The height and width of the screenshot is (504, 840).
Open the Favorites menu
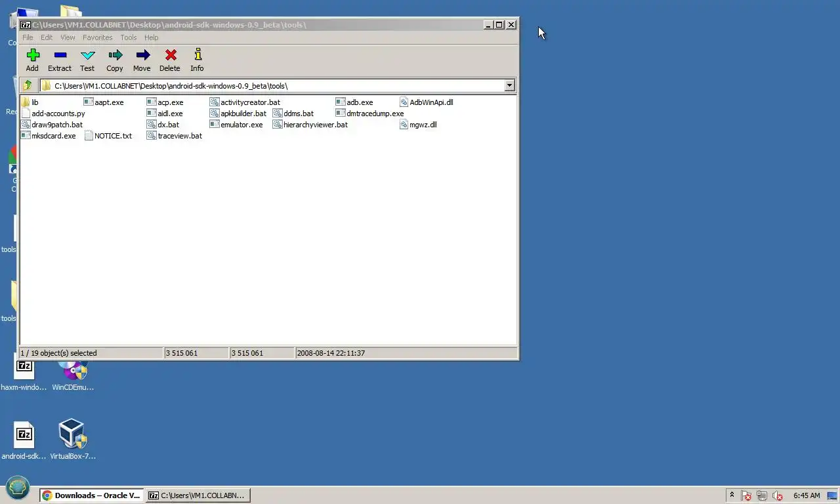(x=97, y=37)
